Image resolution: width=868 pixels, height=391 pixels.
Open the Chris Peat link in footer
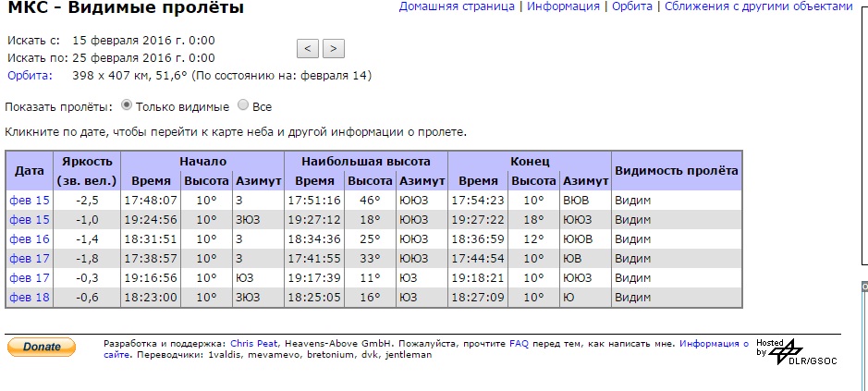(x=253, y=343)
